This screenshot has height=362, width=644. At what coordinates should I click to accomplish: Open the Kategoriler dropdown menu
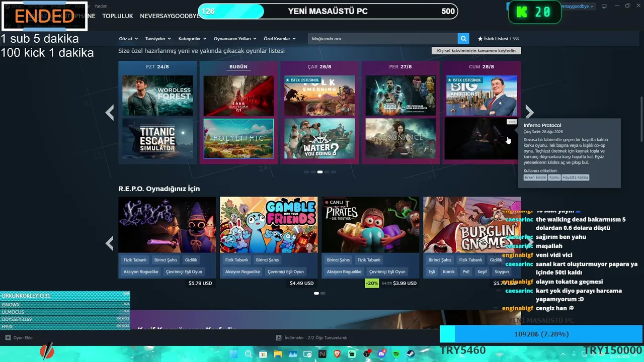pyautogui.click(x=192, y=39)
